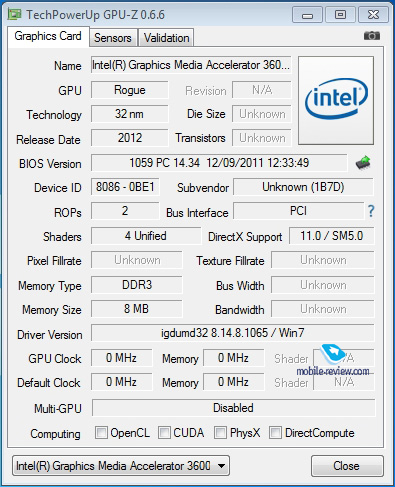The width and height of the screenshot is (395, 487).
Task: Click the Device ID field 8086 - 0BE1
Action: tap(125, 187)
